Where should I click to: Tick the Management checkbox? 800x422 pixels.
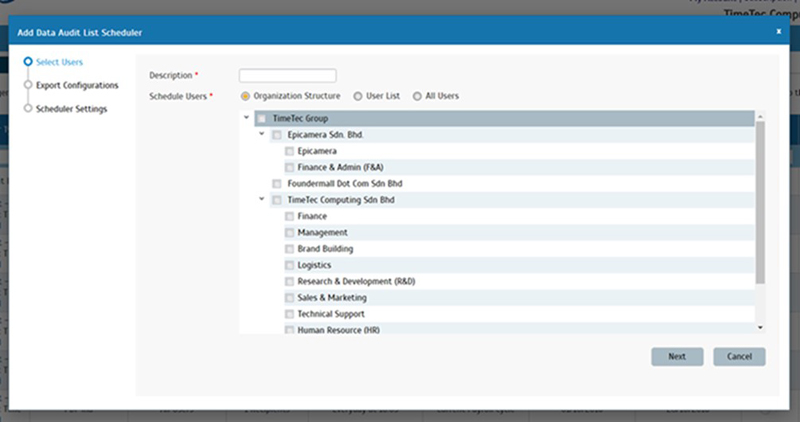tap(289, 233)
